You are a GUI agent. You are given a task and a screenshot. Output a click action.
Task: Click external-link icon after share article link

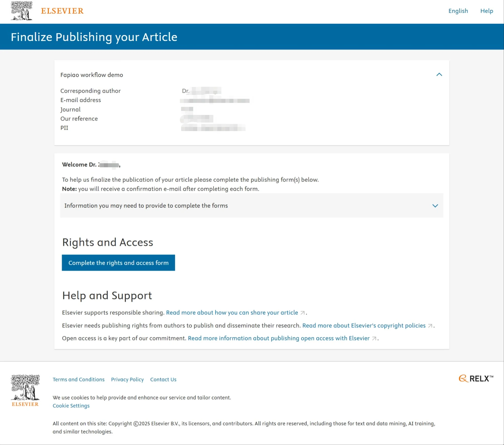click(x=302, y=313)
